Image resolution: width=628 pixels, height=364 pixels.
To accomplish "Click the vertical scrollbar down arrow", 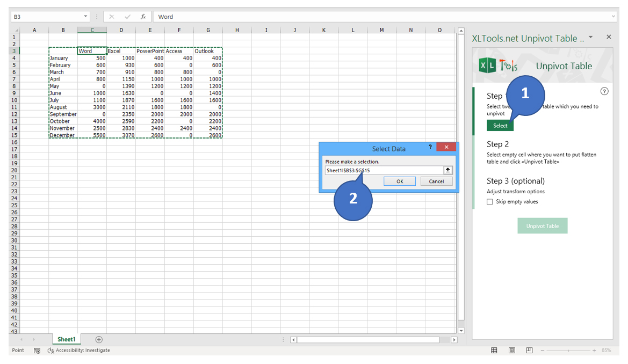I will pos(461,331).
